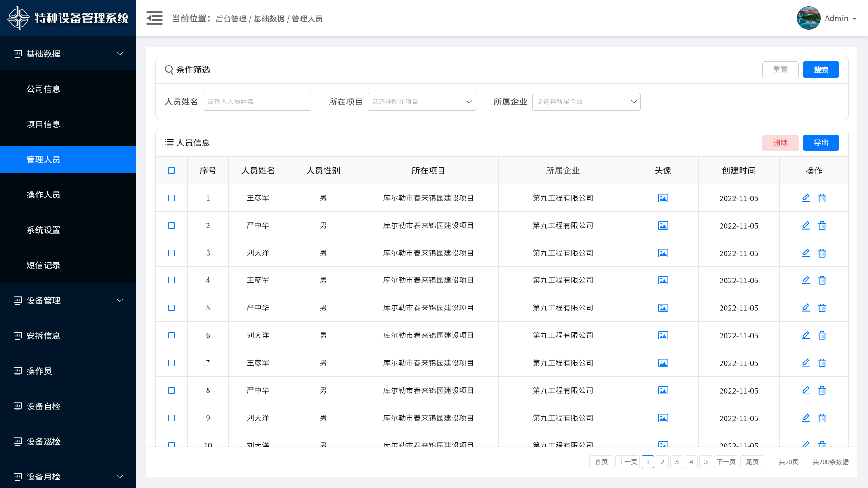Click the edit pencil icon in row 5
Image resolution: width=868 pixels, height=488 pixels.
coord(806,308)
